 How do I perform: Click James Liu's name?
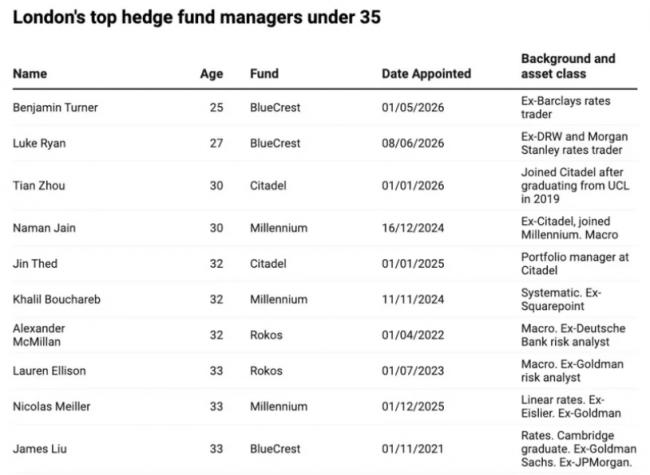(x=40, y=448)
